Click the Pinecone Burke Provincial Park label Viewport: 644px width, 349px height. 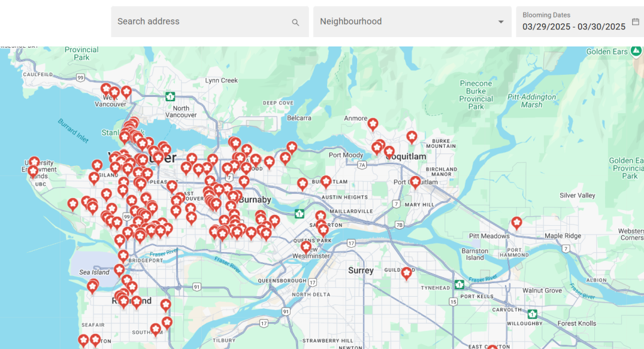tap(476, 95)
